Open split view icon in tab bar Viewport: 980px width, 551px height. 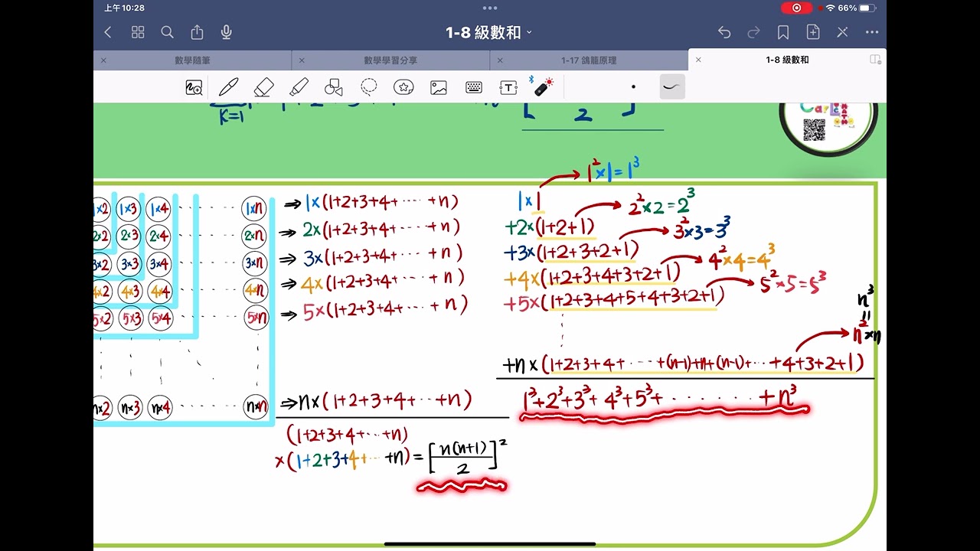pos(875,60)
